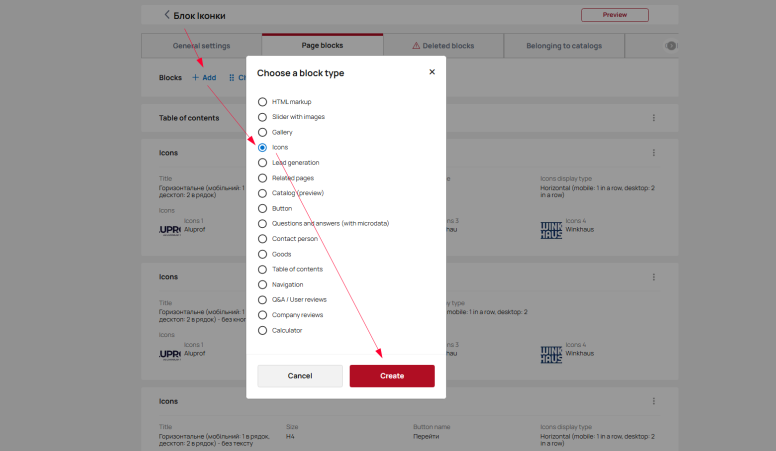
Task: Select Contact person radio option
Action: [262, 239]
